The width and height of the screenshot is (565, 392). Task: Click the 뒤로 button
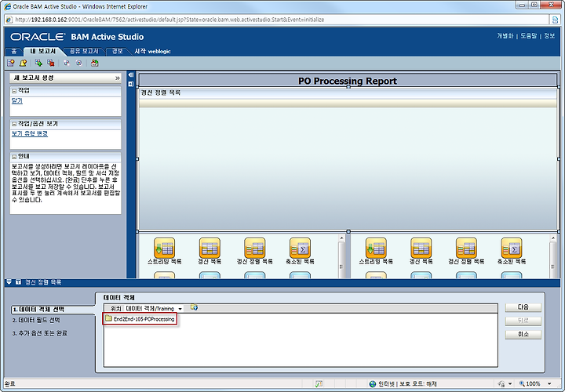tap(523, 321)
